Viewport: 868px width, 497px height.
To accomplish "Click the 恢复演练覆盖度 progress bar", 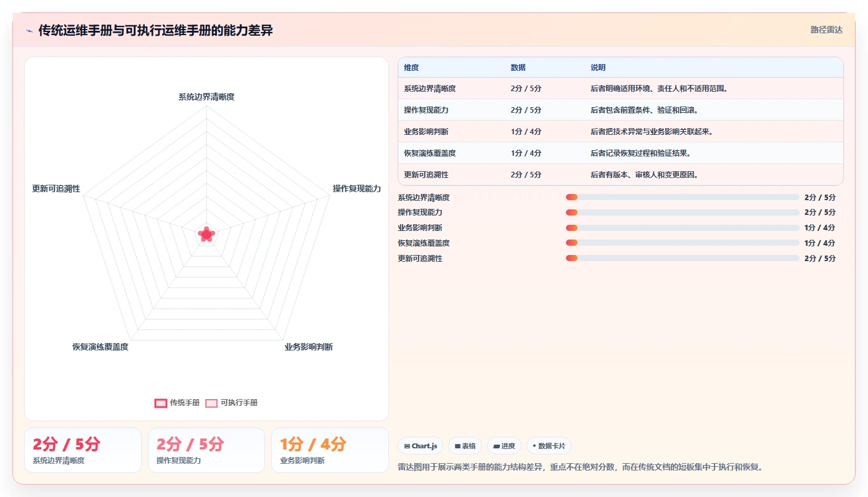I will coord(682,243).
